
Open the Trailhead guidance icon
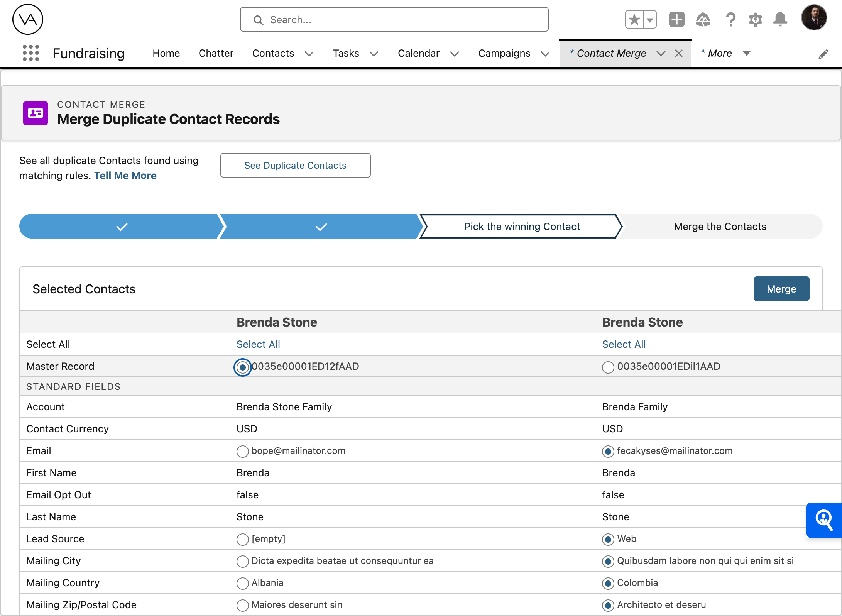(x=703, y=19)
